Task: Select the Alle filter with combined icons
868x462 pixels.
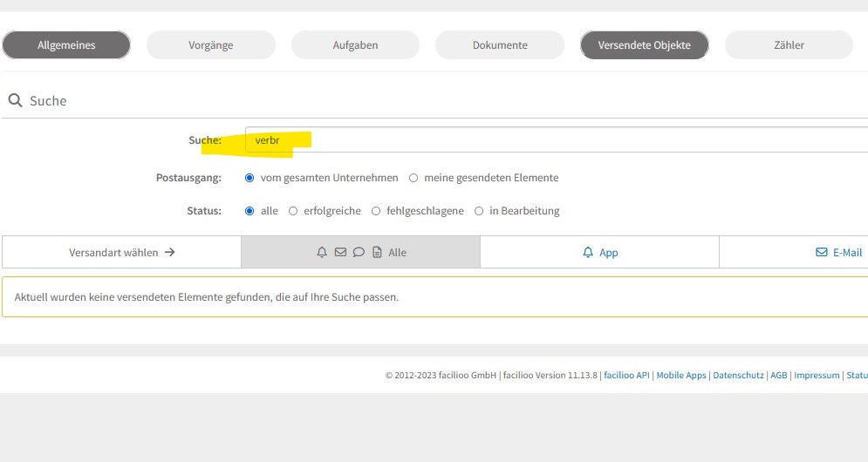Action: [x=360, y=252]
